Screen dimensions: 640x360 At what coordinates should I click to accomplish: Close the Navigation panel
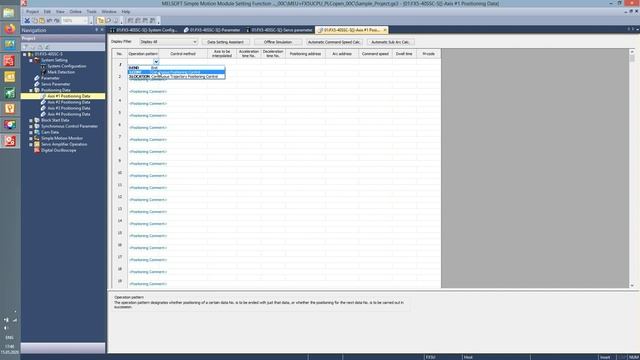point(102,30)
